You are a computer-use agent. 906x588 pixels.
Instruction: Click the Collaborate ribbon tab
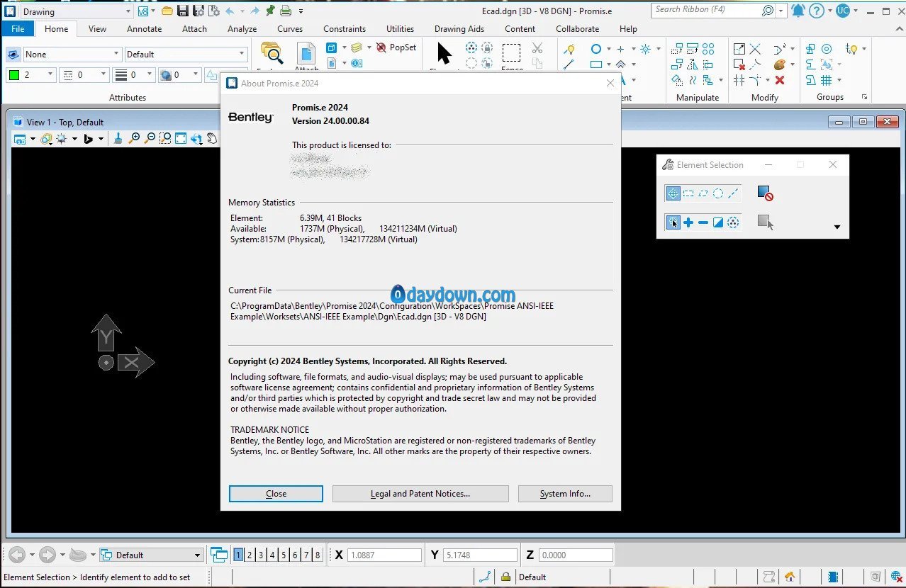tap(577, 29)
